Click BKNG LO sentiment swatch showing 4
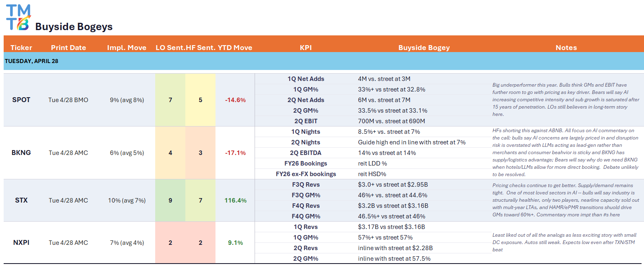The image size is (644, 266). tap(170, 153)
